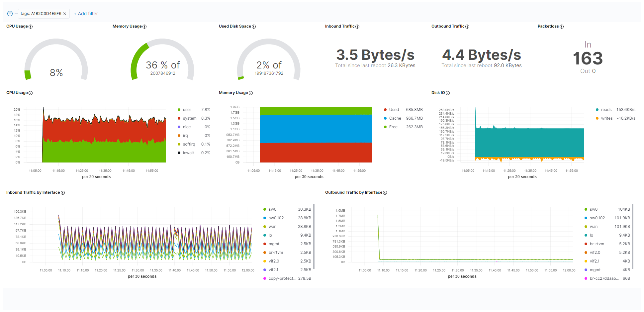Click the 685.8MB Used memory value
Screen dimensions: 644x312
(414, 110)
